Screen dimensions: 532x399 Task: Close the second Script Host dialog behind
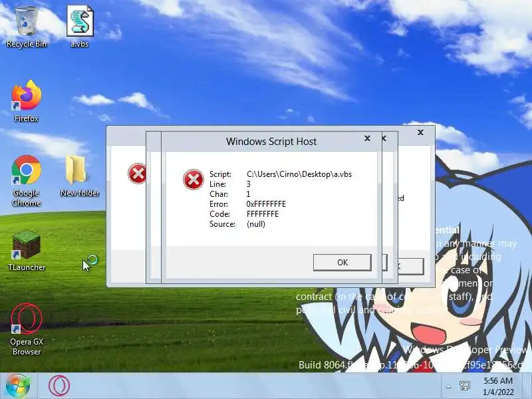pyautogui.click(x=384, y=138)
